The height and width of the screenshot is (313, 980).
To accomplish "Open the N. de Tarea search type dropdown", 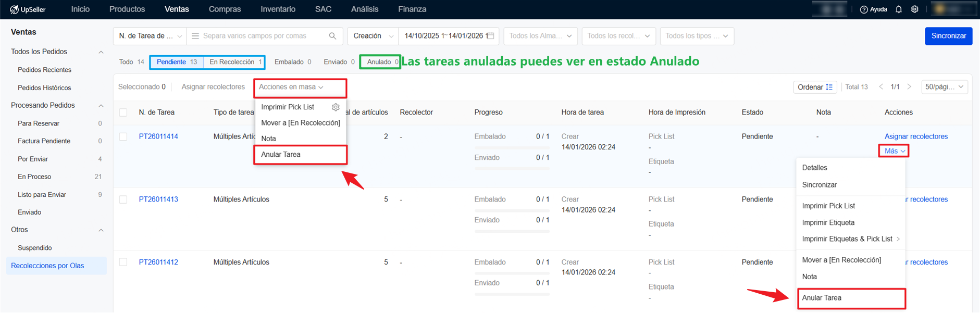I will (x=150, y=36).
